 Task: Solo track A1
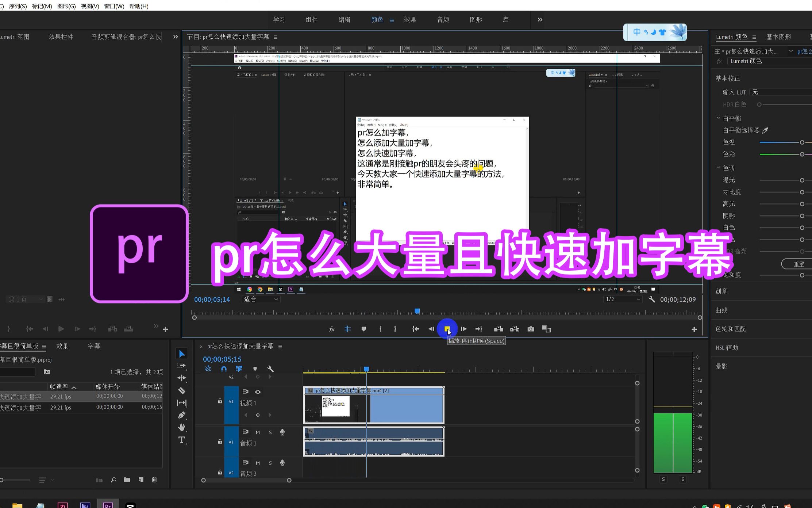[270, 432]
